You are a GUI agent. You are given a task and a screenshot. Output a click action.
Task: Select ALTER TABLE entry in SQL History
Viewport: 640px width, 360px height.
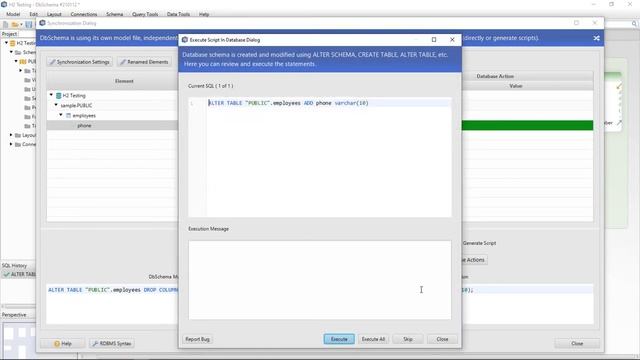(x=19, y=274)
